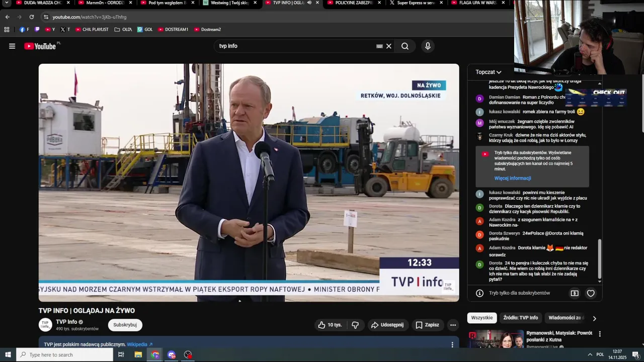The width and height of the screenshot is (644, 362).
Task: Open more actions menu beside Zapisz
Action: pos(453,325)
